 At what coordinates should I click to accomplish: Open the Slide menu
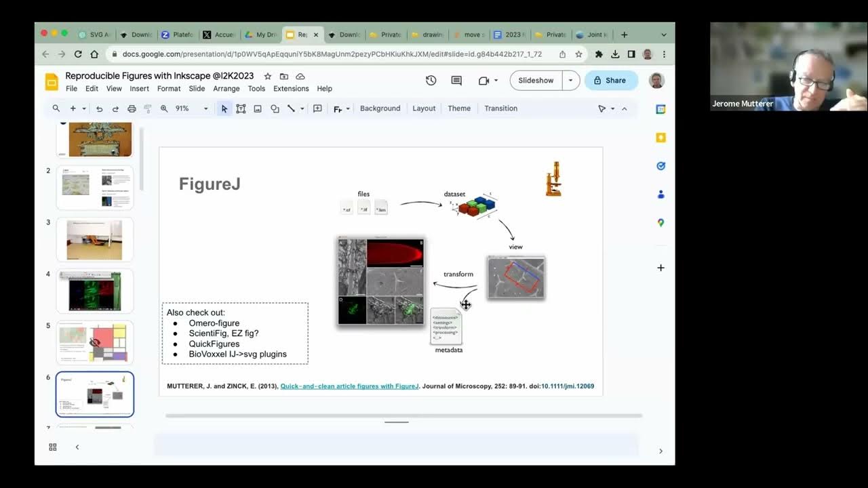197,89
